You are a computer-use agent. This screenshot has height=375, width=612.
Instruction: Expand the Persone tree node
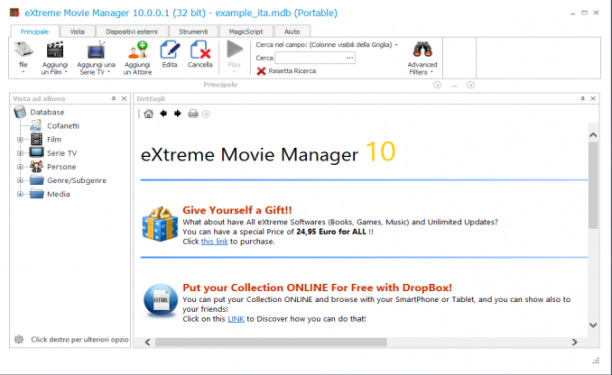coord(20,167)
